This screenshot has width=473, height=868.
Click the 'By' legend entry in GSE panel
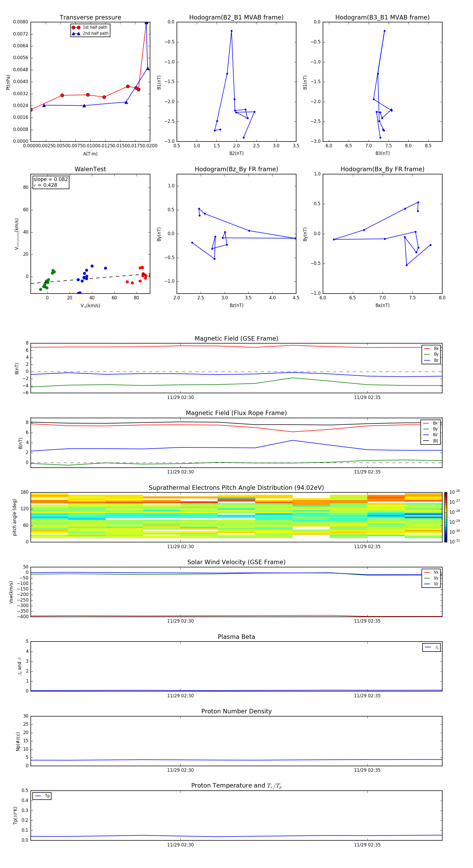coord(431,354)
